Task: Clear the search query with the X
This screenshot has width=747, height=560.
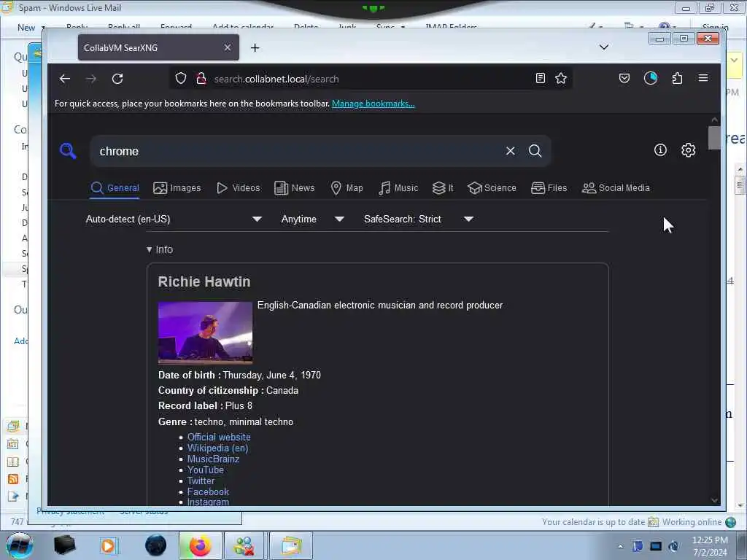Action: pyautogui.click(x=510, y=151)
